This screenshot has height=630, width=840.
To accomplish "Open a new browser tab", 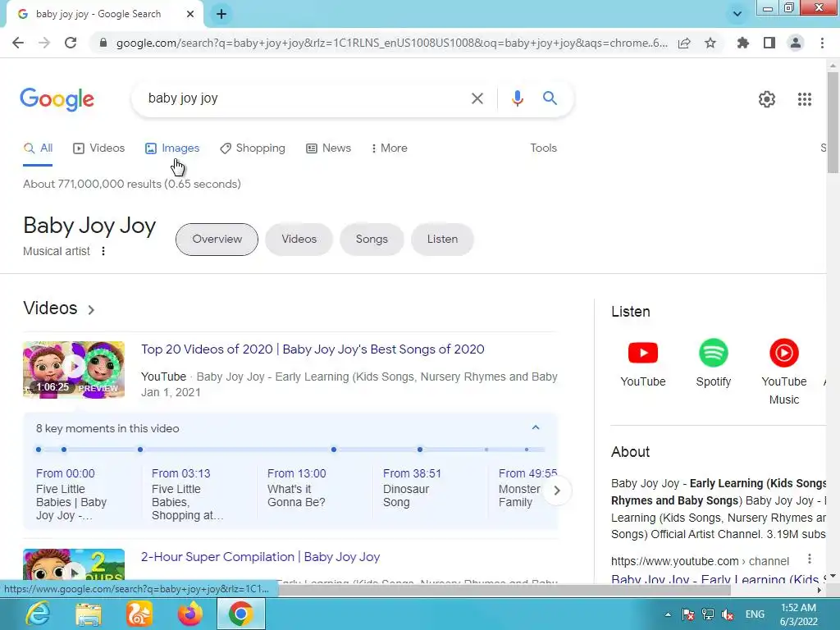I will click(x=221, y=15).
